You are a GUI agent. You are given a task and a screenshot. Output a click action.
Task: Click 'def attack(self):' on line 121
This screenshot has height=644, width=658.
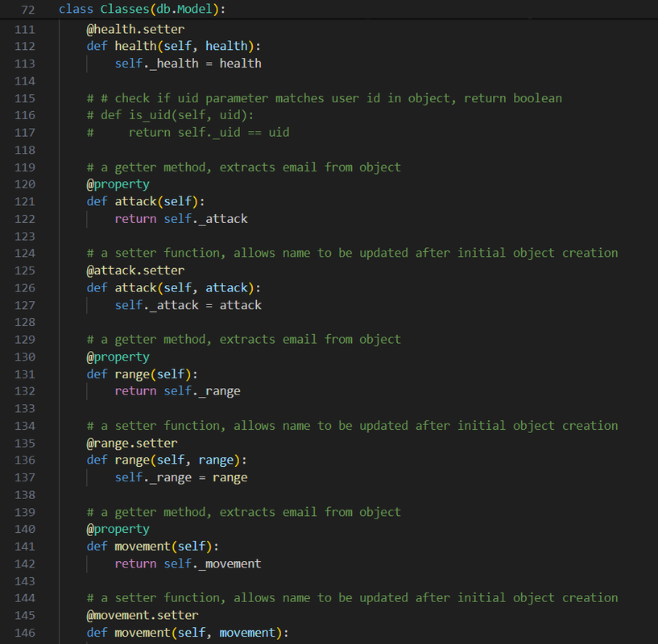click(146, 201)
